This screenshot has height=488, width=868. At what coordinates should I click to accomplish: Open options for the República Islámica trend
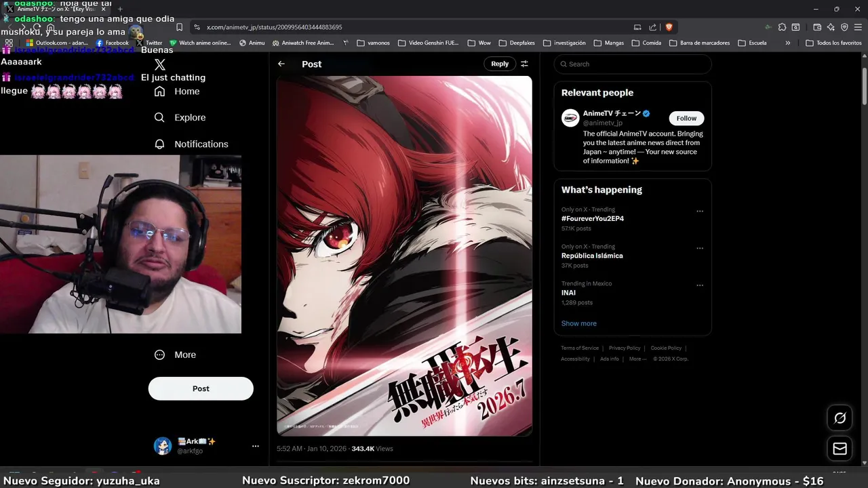(x=700, y=248)
